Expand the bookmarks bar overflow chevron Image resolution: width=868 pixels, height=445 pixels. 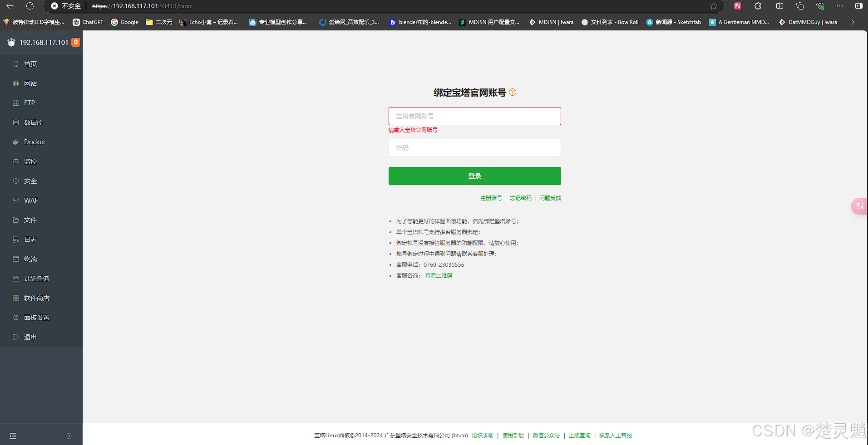[853, 22]
